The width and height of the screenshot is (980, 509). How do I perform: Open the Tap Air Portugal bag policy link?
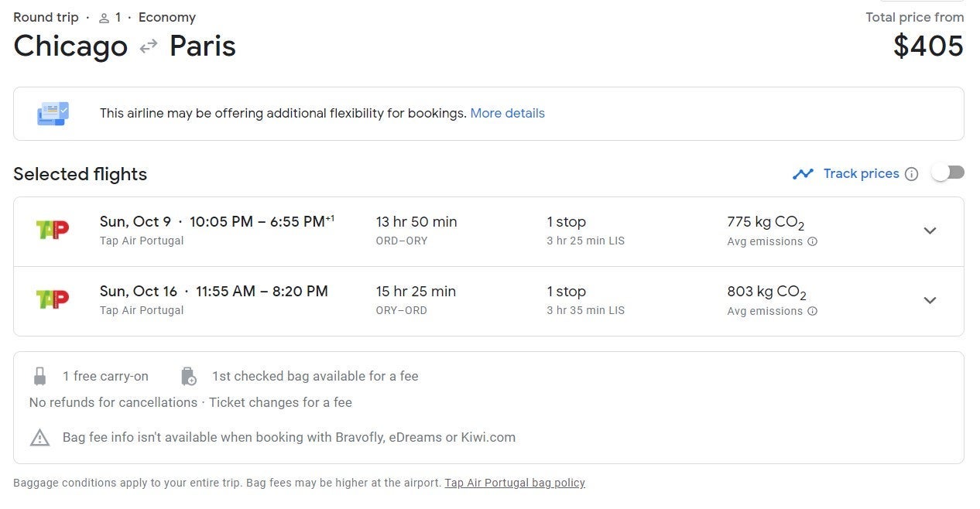click(x=515, y=483)
